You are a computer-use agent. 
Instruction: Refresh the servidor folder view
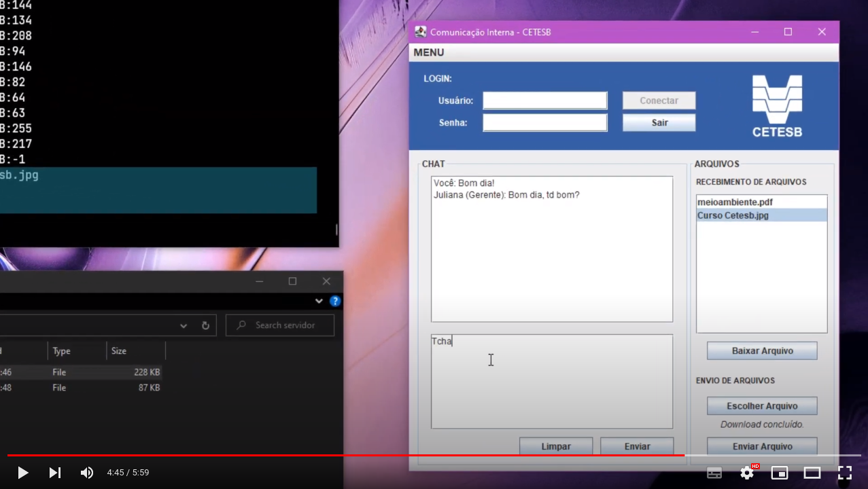[x=205, y=325]
